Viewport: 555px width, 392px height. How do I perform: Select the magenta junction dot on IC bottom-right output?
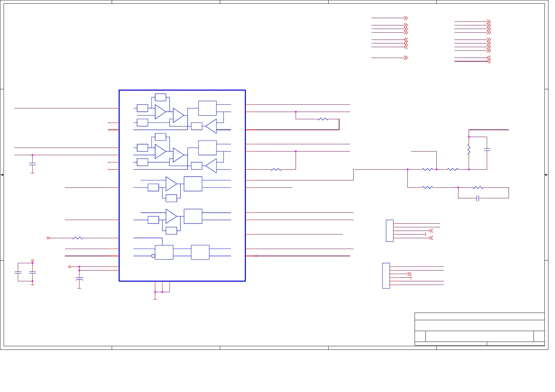pyautogui.click(x=256, y=256)
